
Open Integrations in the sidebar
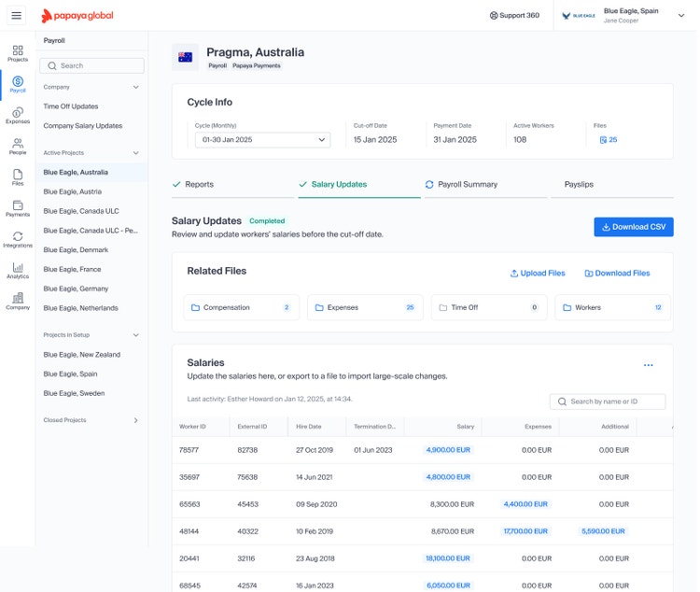[18, 239]
